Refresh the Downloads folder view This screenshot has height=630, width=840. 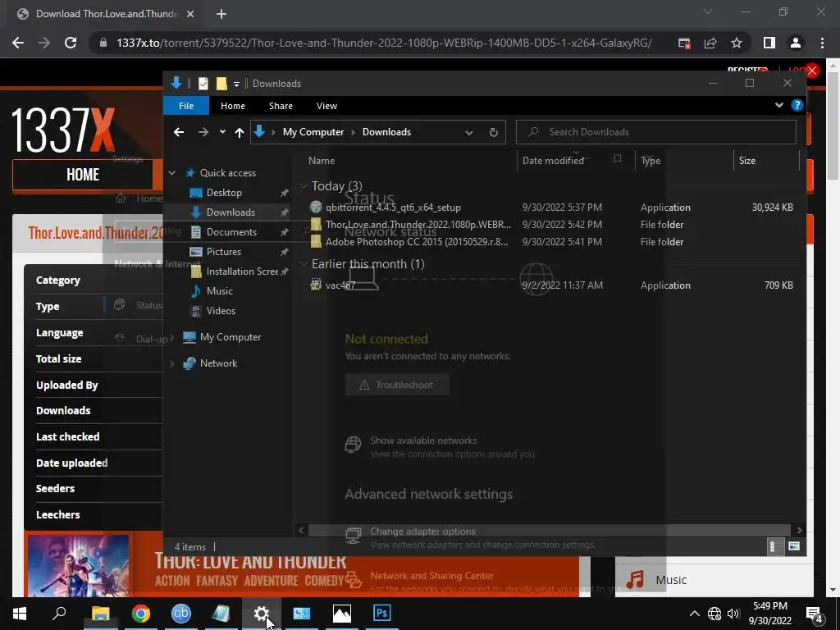point(493,132)
